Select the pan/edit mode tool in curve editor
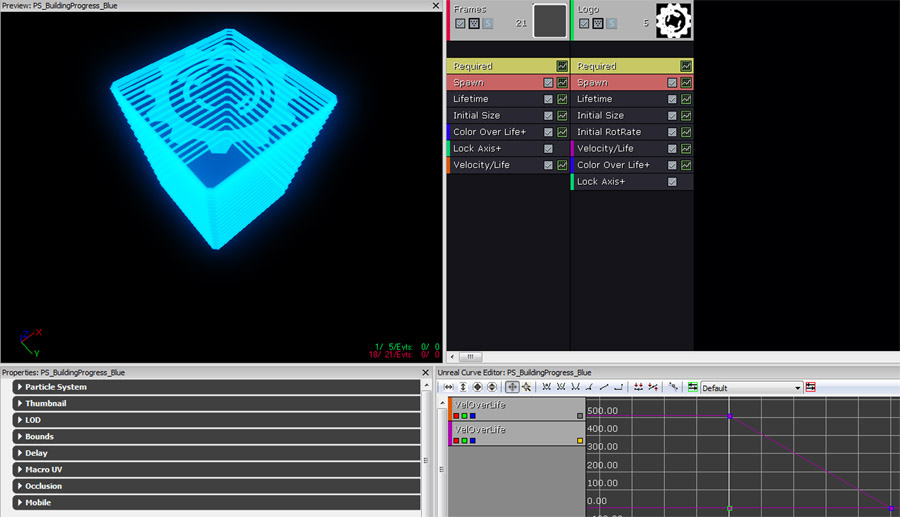 pyautogui.click(x=513, y=387)
